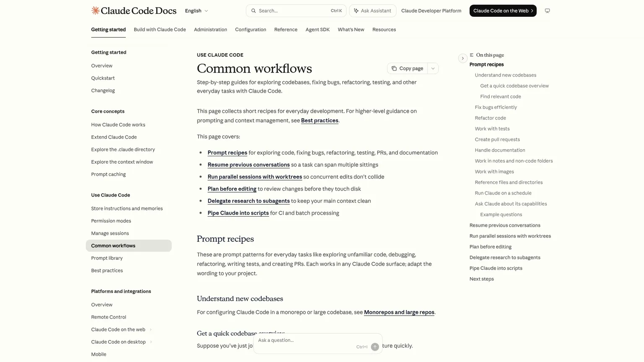Launch Claude Code on the Web button
Screen dimensions: 644x362
coord(503,11)
